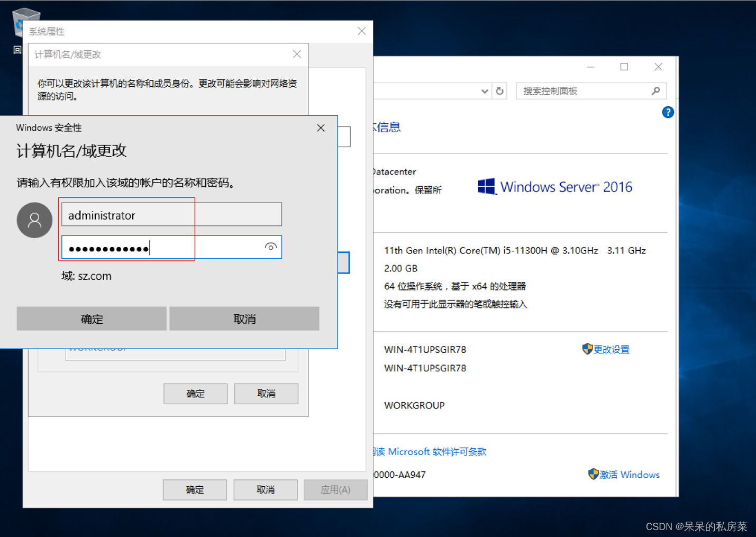Minimize the control panel system window
Viewport: 756px width, 537px height.
tap(590, 67)
